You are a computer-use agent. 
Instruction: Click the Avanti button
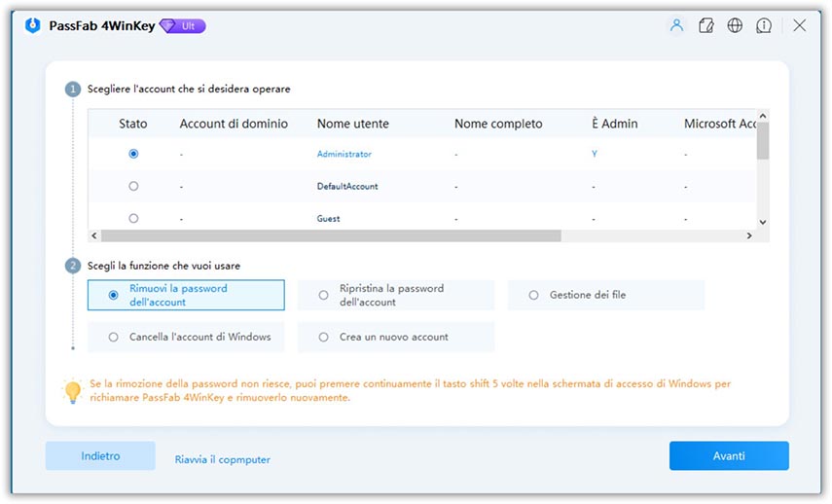(x=729, y=455)
